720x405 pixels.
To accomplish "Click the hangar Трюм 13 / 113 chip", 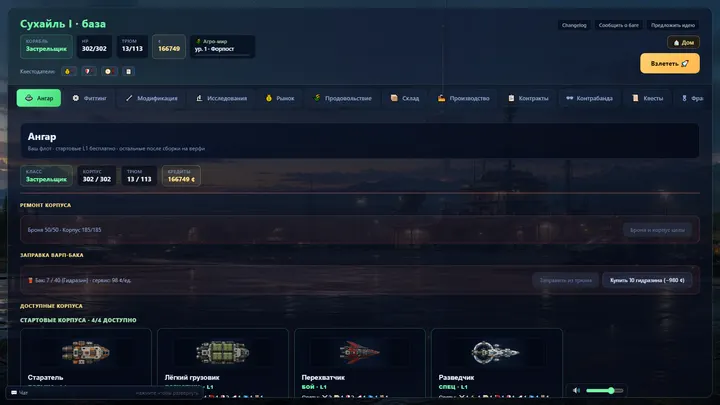I will [139, 176].
